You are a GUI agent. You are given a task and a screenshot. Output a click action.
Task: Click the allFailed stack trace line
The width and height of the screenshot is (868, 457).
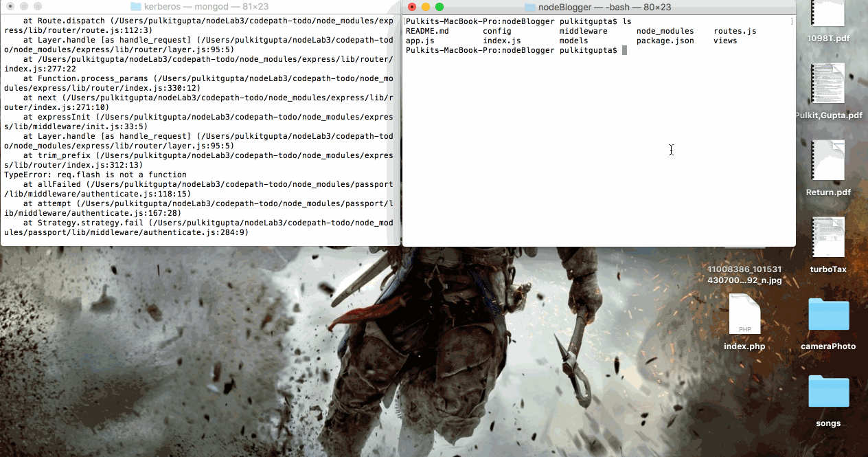(x=198, y=189)
